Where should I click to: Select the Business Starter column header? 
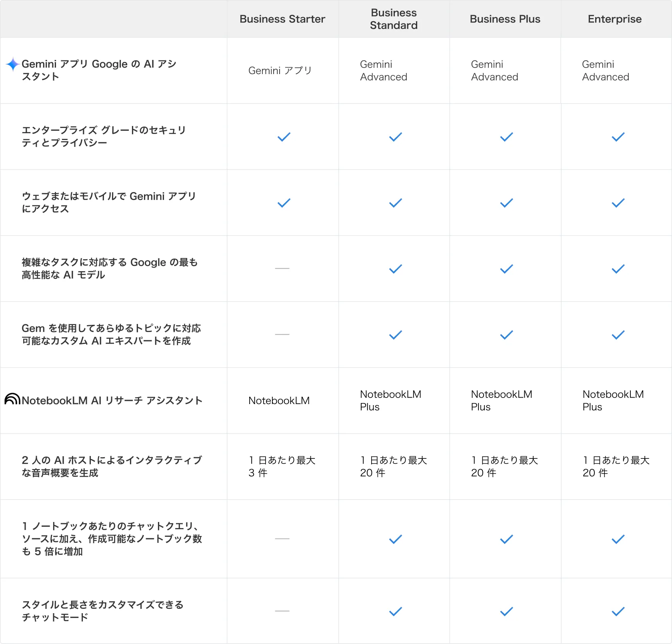(282, 19)
